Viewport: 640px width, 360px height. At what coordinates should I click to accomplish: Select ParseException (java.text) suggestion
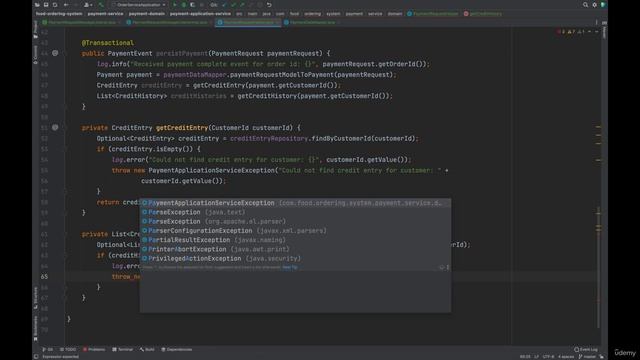296,212
